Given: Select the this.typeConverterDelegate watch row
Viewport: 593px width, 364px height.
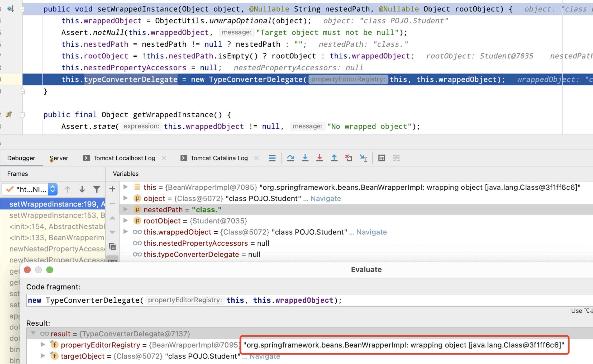Looking at the screenshot, I should 356,254.
